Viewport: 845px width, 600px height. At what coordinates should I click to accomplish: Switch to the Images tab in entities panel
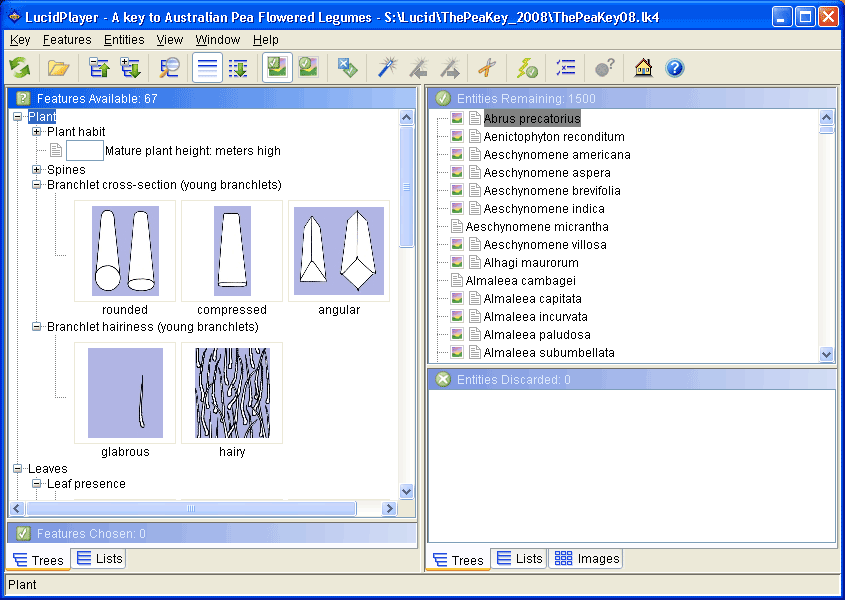tap(586, 559)
